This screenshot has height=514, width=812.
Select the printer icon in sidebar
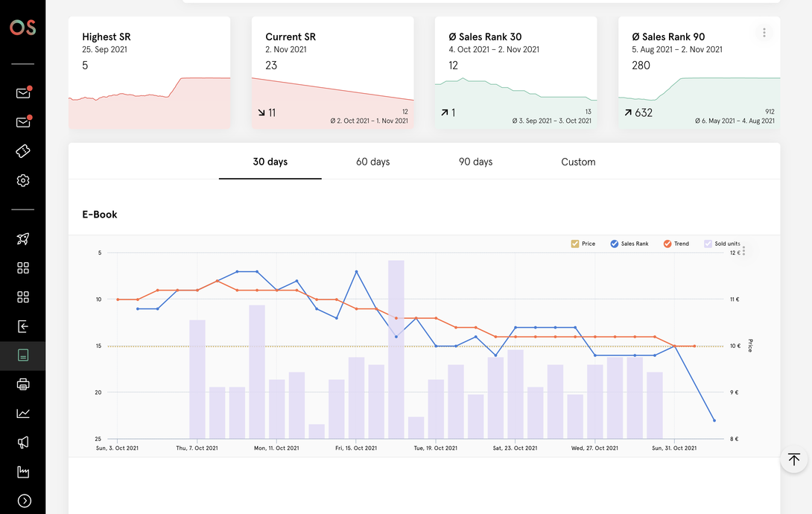(23, 384)
